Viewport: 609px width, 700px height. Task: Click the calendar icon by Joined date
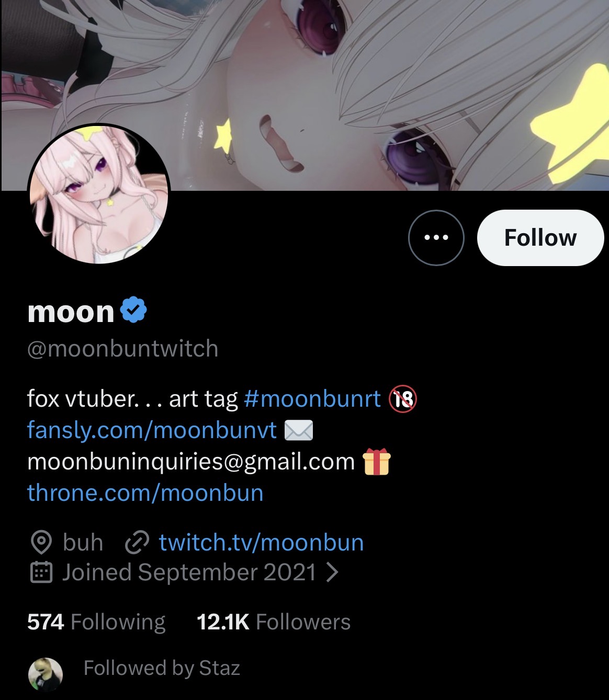(x=41, y=572)
